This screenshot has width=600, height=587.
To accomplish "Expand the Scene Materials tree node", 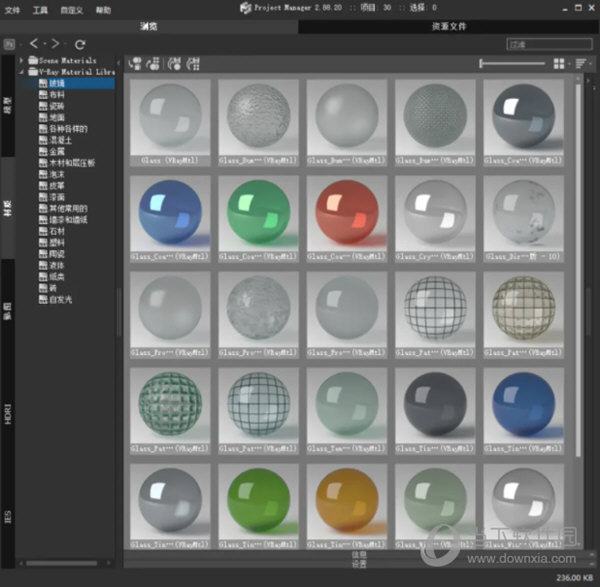I will pos(22,60).
